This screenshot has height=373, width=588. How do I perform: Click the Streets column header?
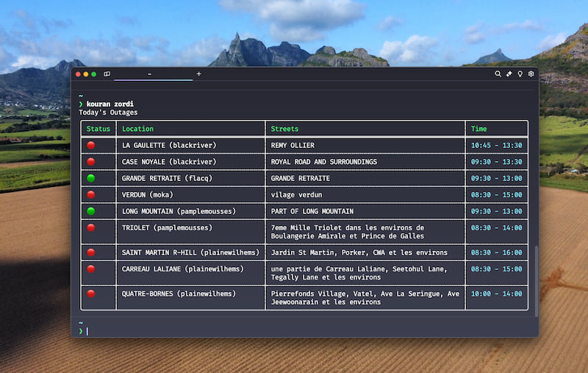(x=284, y=129)
